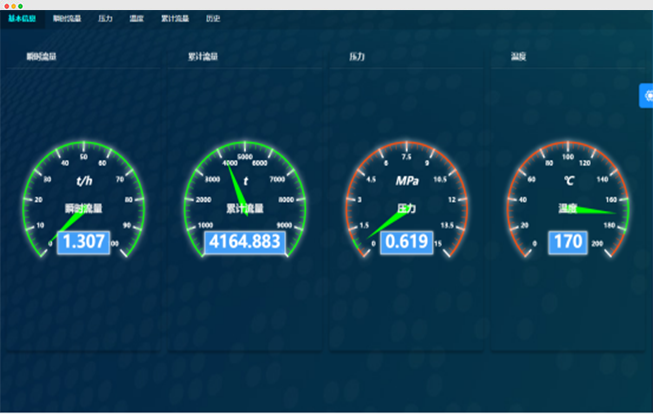Click the MPa unit on pressure gauge
Screen dimensions: 653x414
(407, 182)
